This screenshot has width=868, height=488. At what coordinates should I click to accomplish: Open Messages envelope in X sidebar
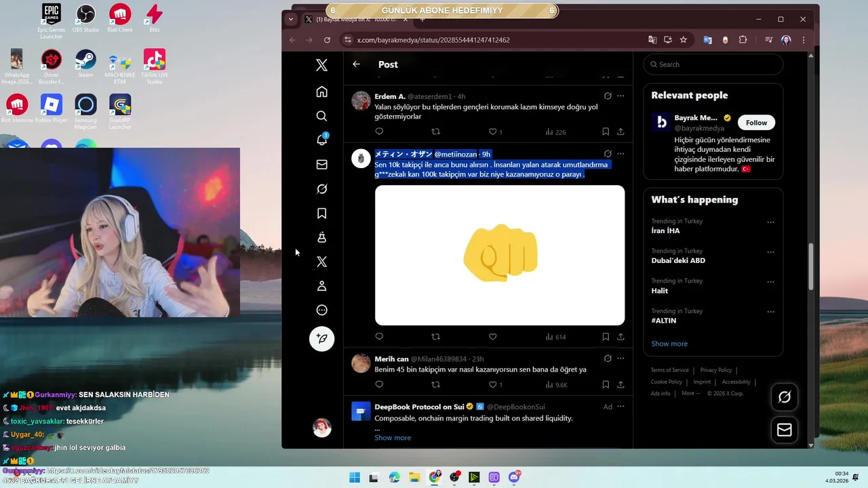(321, 165)
